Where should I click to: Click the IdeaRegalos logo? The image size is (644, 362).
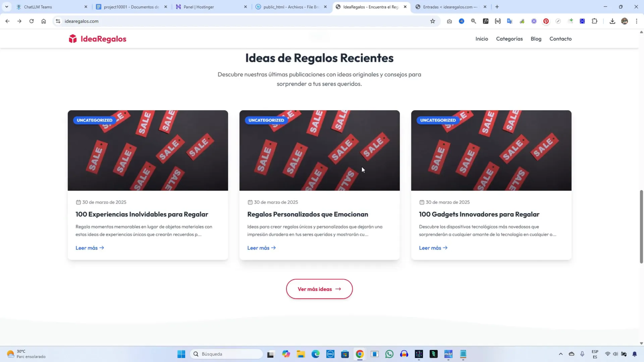pyautogui.click(x=98, y=38)
